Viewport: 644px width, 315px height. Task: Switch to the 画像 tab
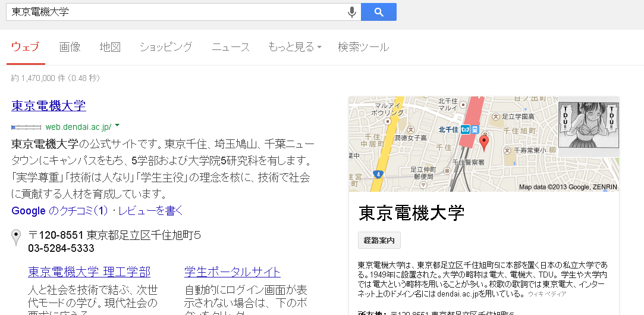(70, 47)
